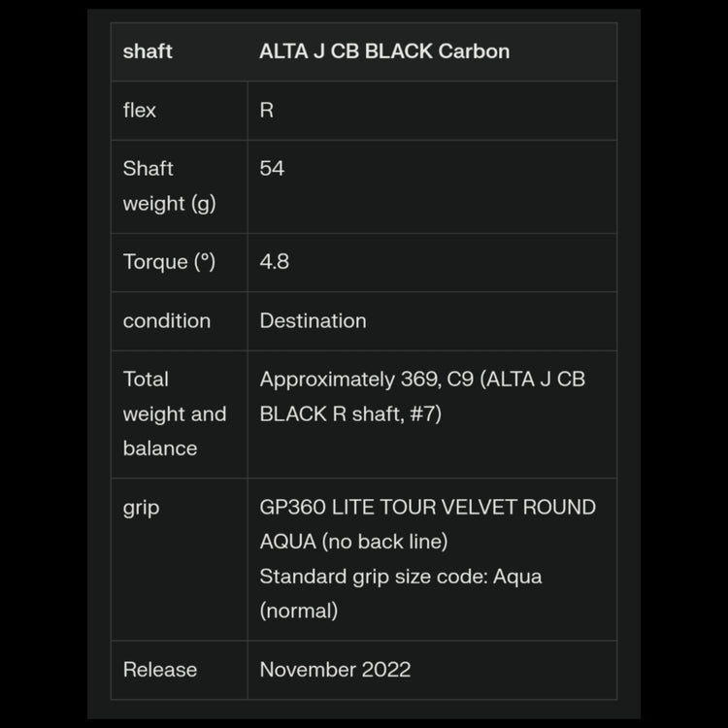Select the flex value 'R'
The height and width of the screenshot is (728, 728).
(266, 110)
